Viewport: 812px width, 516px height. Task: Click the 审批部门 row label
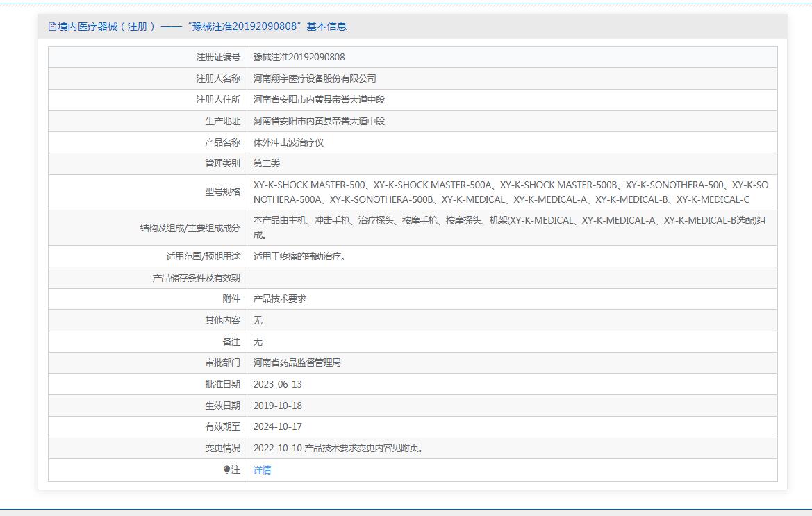pyautogui.click(x=223, y=363)
